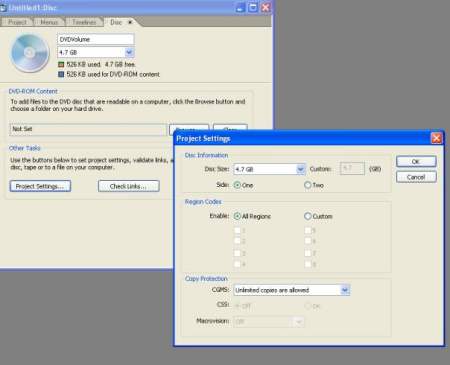450x365 pixels.
Task: Click the green used-space legend square
Action: 61,64
